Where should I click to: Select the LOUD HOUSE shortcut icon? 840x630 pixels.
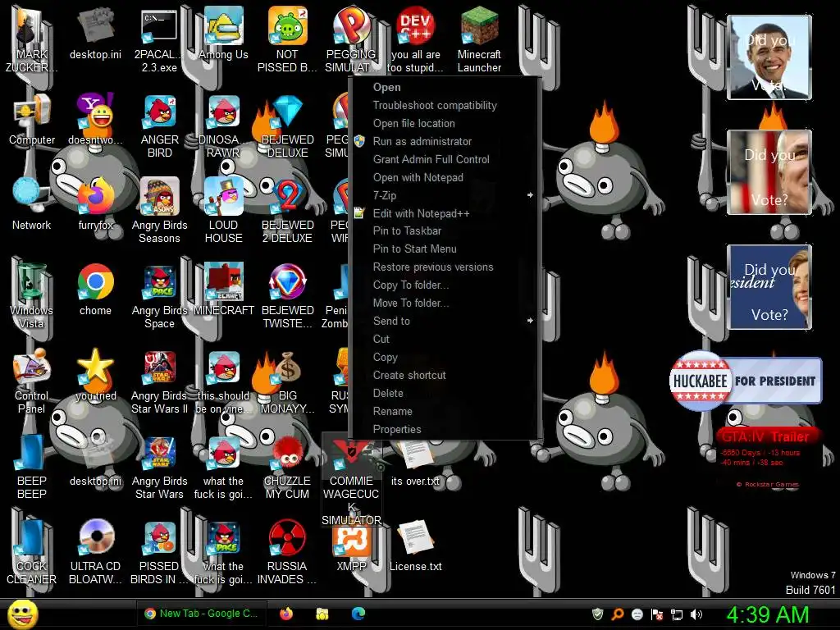pyautogui.click(x=223, y=211)
